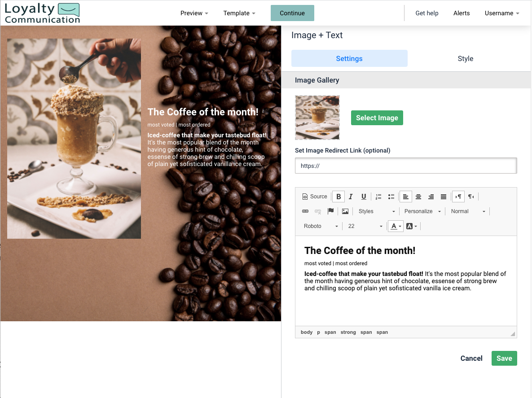532x398 pixels.
Task: Remove a link using the unlink icon
Action: click(x=318, y=211)
